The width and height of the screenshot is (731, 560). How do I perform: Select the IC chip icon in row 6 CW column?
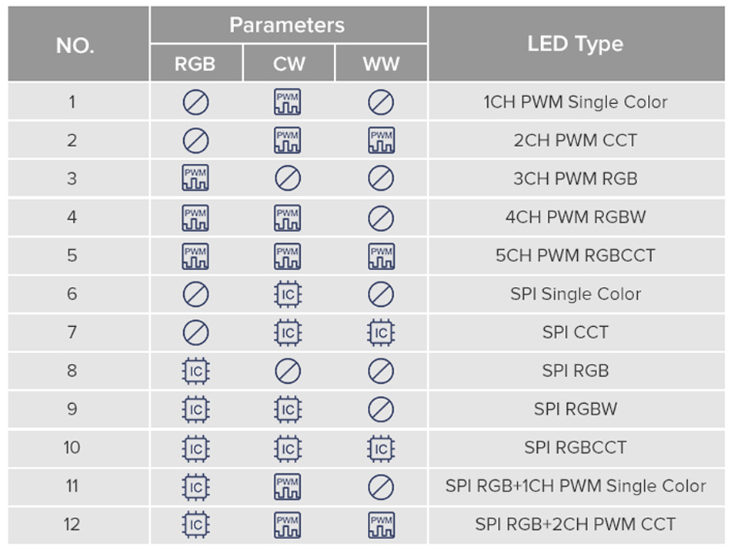click(x=288, y=294)
